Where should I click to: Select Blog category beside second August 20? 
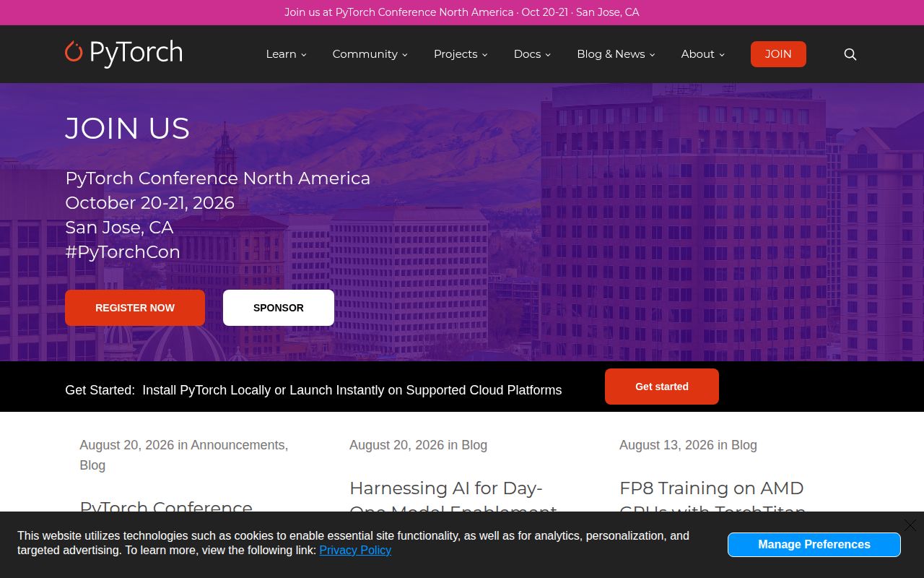point(474,445)
